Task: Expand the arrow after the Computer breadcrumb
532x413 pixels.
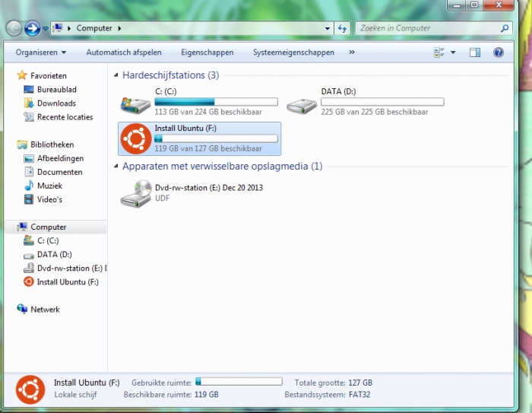Action: [x=119, y=29]
